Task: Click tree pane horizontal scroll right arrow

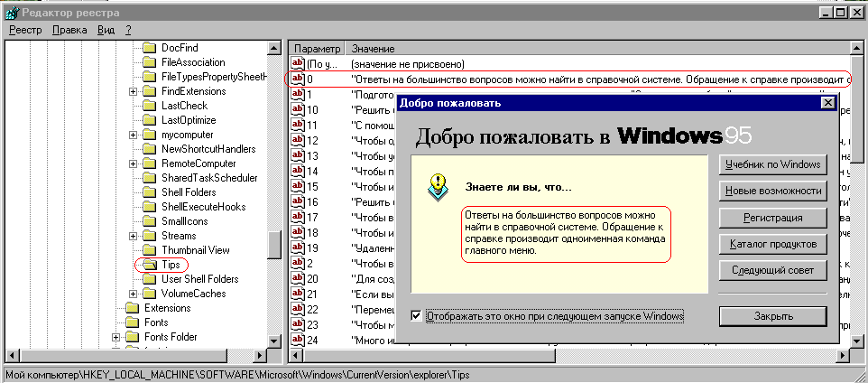Action: click(260, 355)
